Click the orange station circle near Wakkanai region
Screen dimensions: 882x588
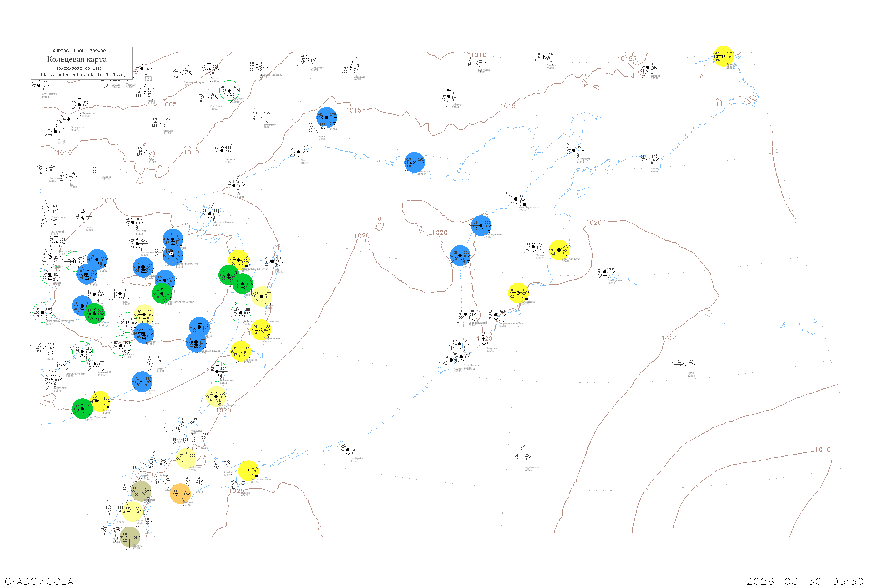[x=181, y=494]
